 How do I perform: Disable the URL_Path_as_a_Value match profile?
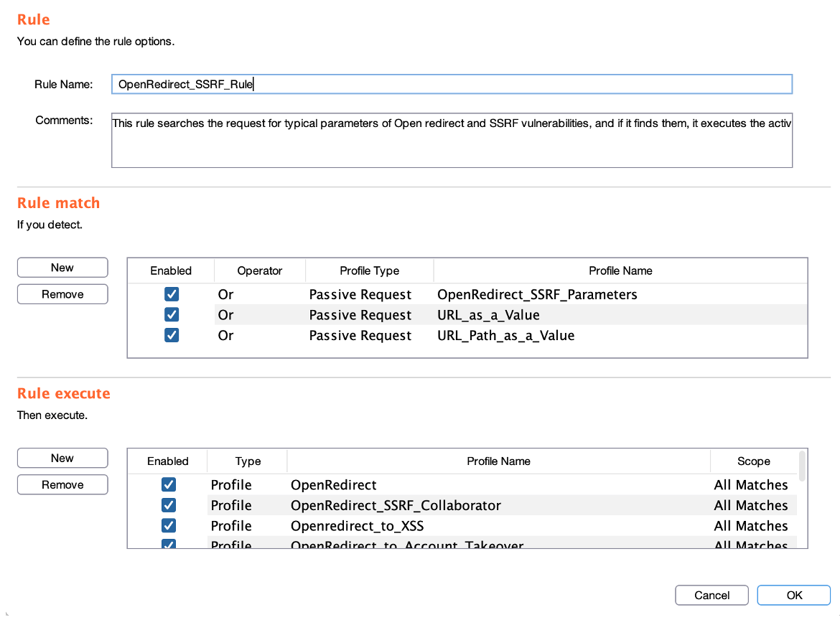tap(171, 335)
